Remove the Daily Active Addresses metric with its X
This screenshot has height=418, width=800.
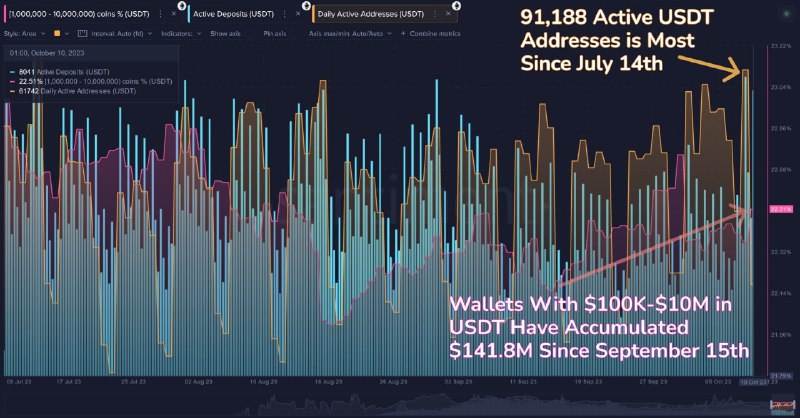point(448,14)
